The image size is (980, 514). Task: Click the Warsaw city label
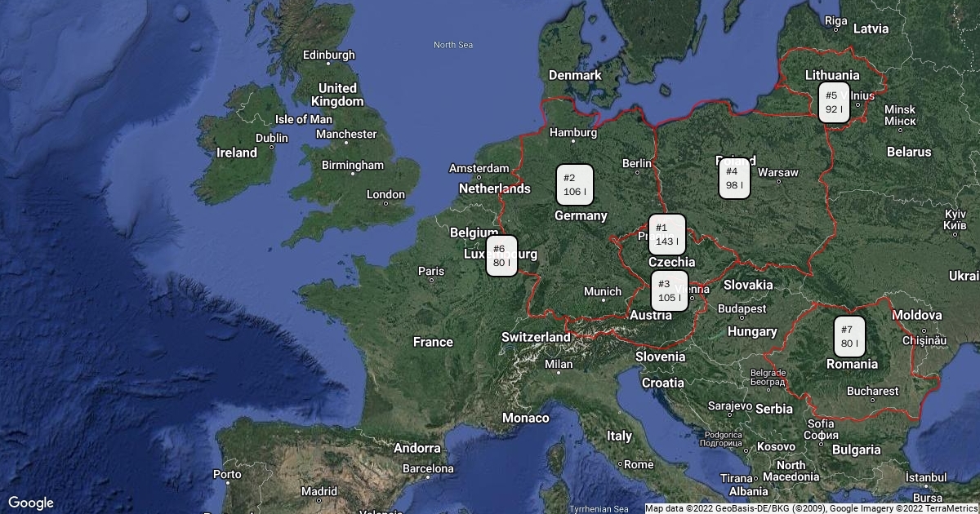click(777, 173)
